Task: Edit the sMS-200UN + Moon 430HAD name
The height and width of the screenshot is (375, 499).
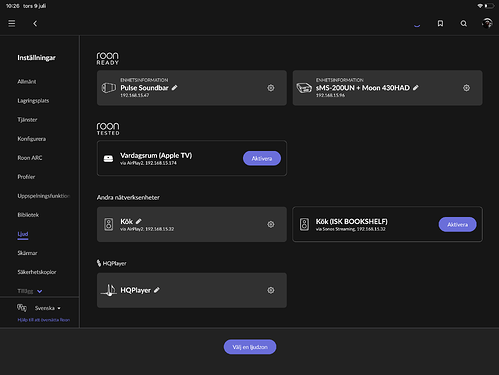Action: coord(416,88)
